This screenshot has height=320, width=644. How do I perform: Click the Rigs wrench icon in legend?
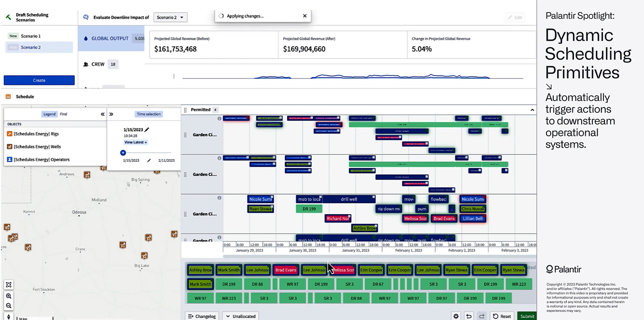click(9, 134)
